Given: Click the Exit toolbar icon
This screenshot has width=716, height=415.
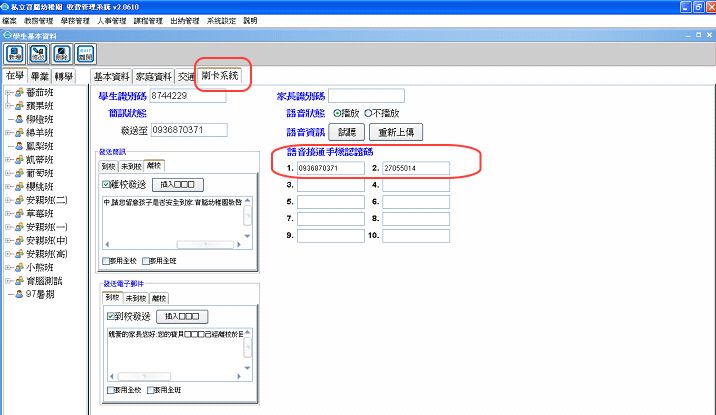Looking at the screenshot, I should coord(85,54).
